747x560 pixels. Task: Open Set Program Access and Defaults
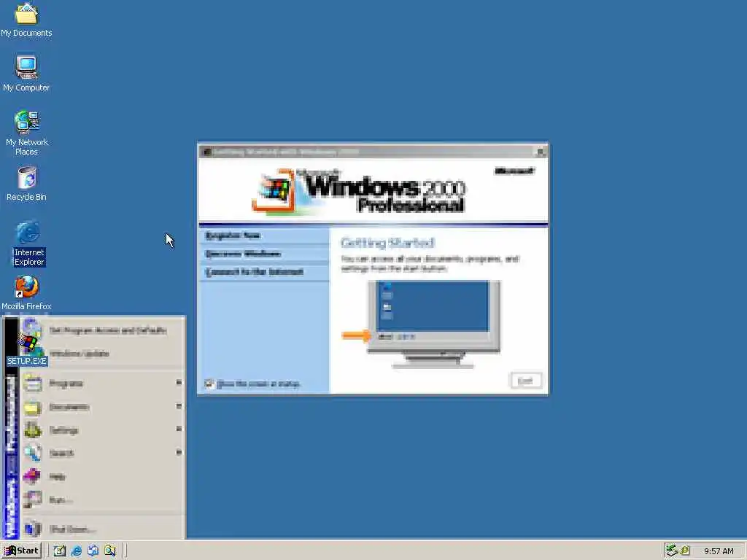point(102,330)
